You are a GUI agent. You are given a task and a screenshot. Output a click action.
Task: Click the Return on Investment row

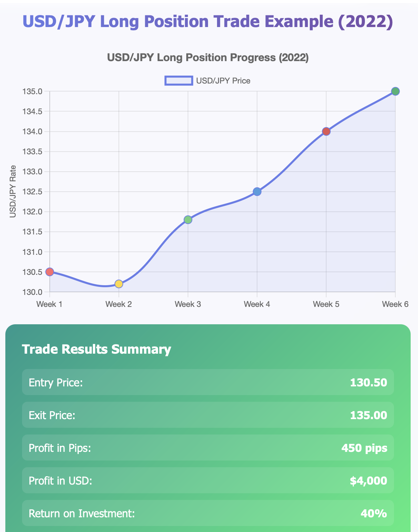pos(208,513)
